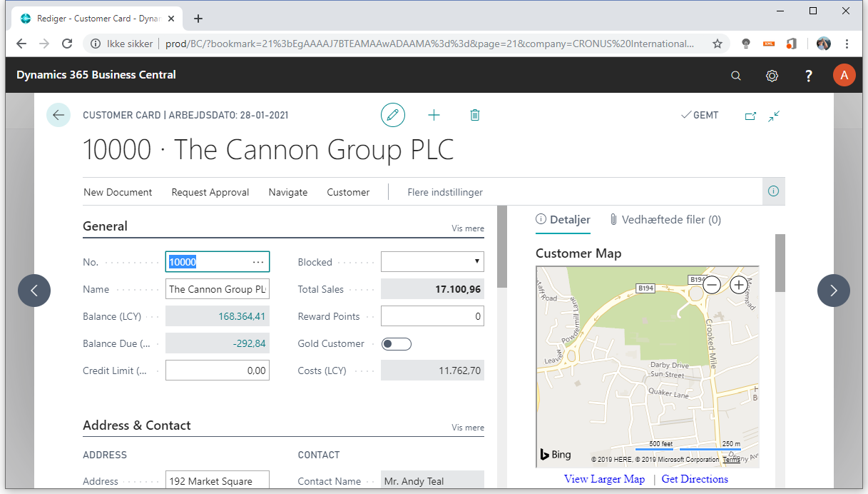Toggle the FactBox information icon
This screenshot has height=494, width=868.
(773, 191)
